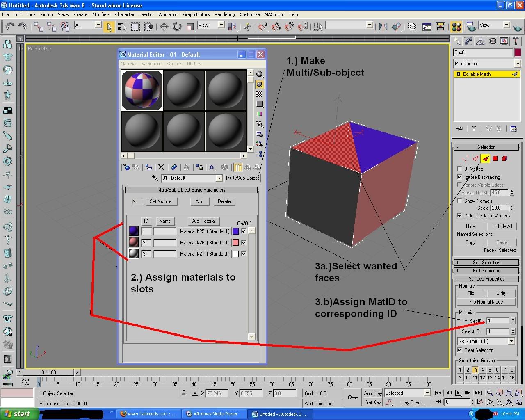525x420 pixels.
Task: Choose the Select and Rotate tool
Action: (177, 27)
